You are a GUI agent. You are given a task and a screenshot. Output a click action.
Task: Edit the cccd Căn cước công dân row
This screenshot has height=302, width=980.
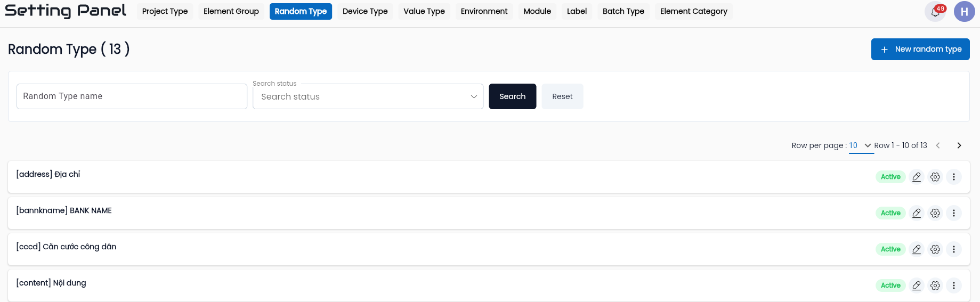[917, 249]
